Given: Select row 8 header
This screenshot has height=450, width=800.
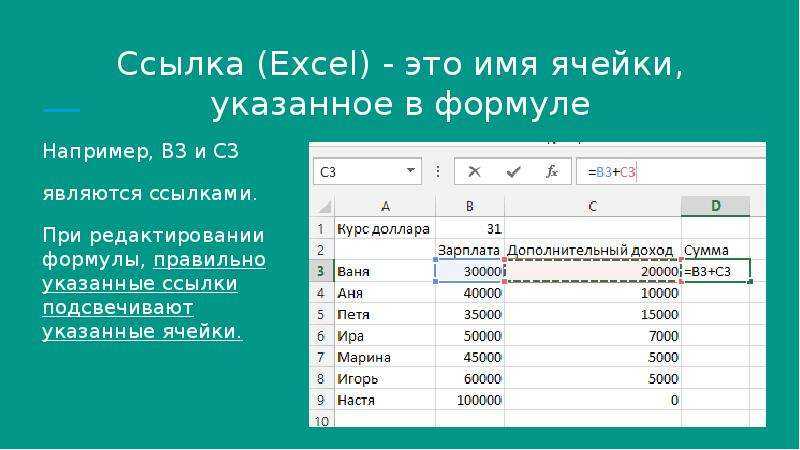Looking at the screenshot, I should point(321,379).
